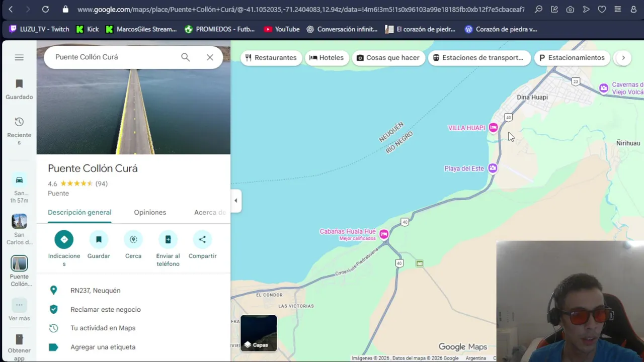Open the MarcosGiles Stream bookmark
Screen dimensions: 644x362
141,29
